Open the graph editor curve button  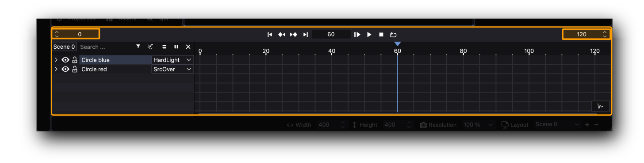click(601, 106)
